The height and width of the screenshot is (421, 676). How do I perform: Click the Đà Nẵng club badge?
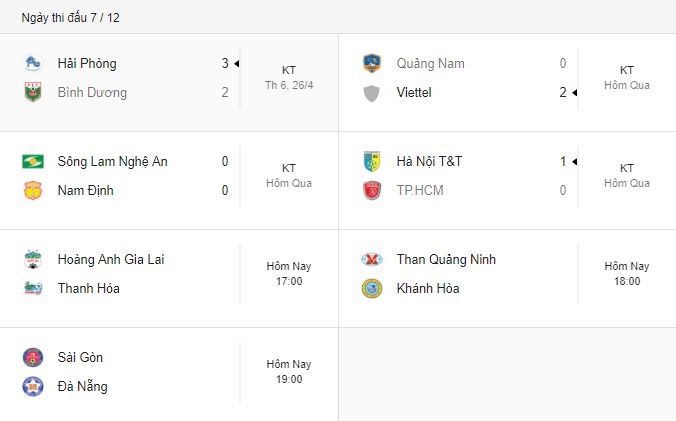click(x=33, y=387)
